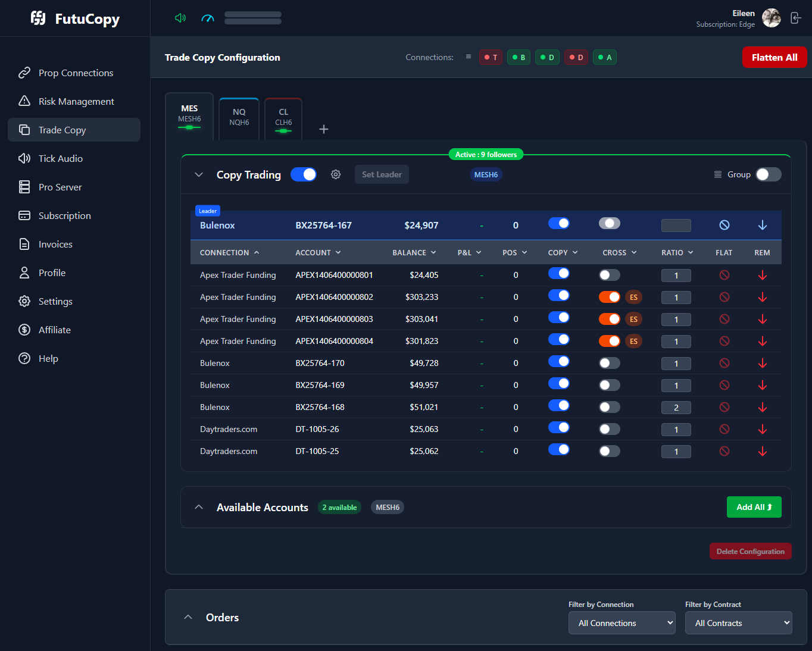Click the group list icon beside the Group toggle
The height and width of the screenshot is (651, 812).
point(717,174)
